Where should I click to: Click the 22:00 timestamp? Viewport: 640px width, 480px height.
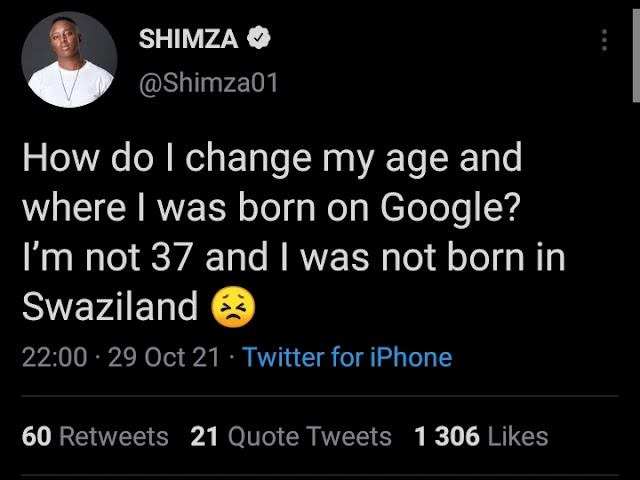click(x=54, y=357)
